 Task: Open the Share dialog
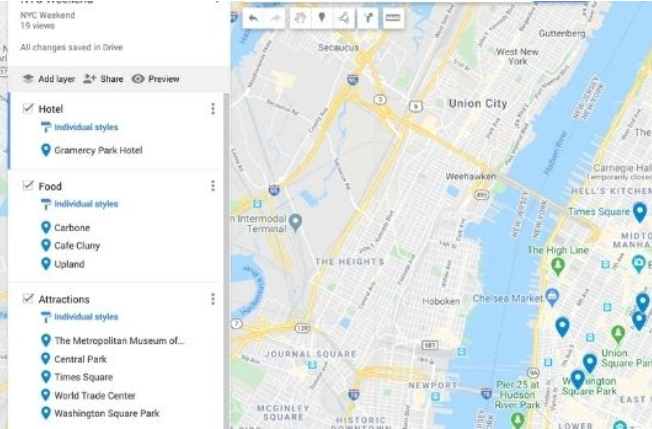tap(103, 79)
